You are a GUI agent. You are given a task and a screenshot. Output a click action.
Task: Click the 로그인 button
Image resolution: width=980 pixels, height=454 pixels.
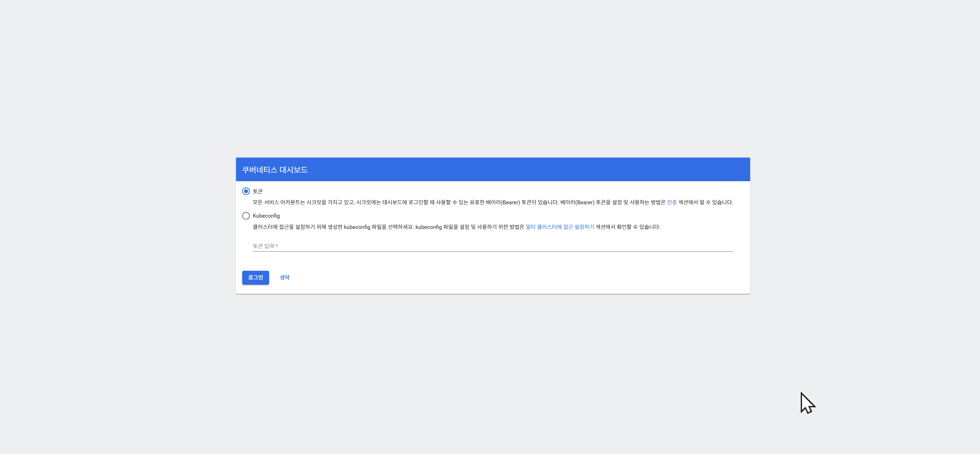[x=255, y=278]
